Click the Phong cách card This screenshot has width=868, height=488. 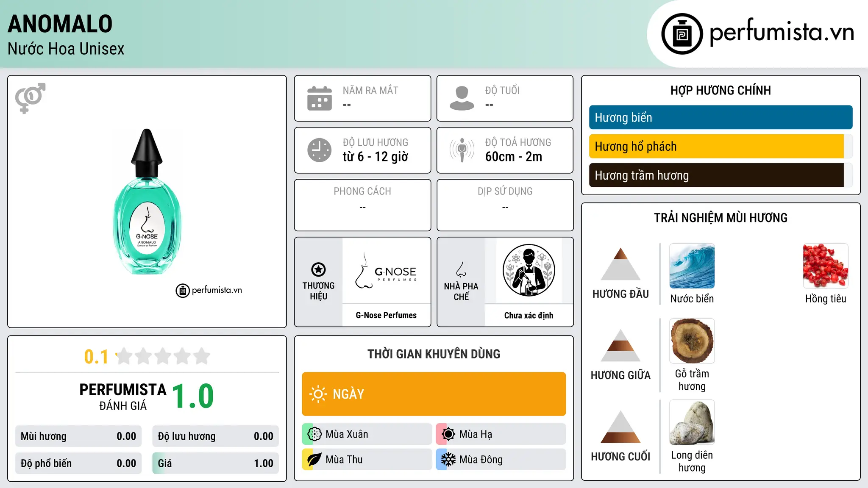pyautogui.click(x=362, y=205)
